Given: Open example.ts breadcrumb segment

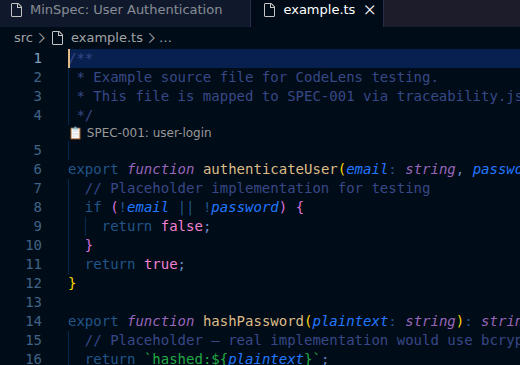Looking at the screenshot, I should 107,38.
